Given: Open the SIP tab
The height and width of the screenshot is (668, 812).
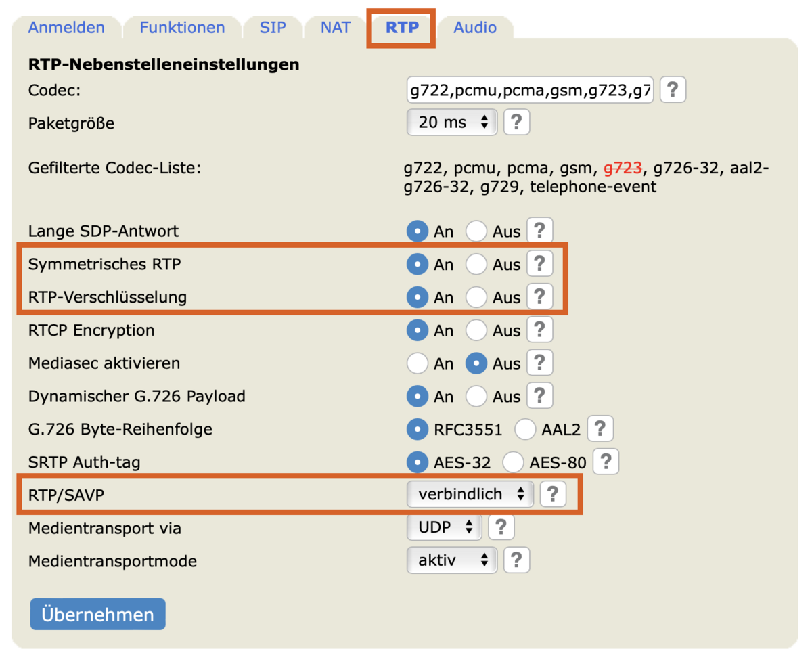Looking at the screenshot, I should (273, 28).
